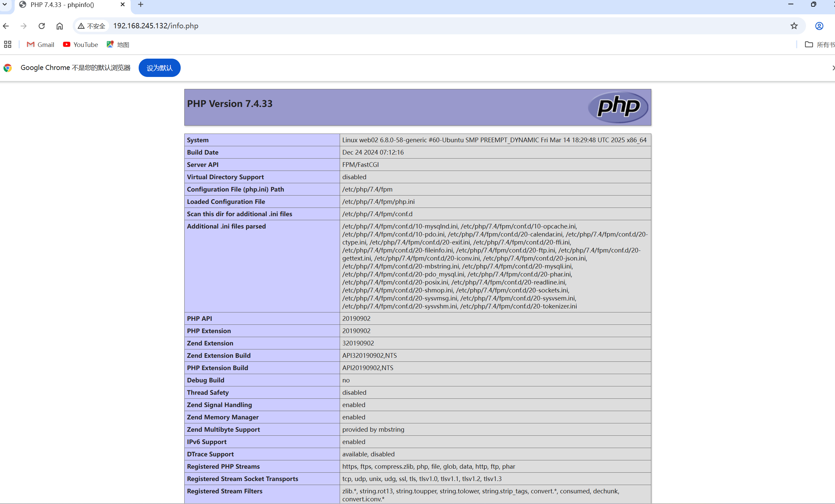
Task: Open the browser home page icon
Action: 60,26
